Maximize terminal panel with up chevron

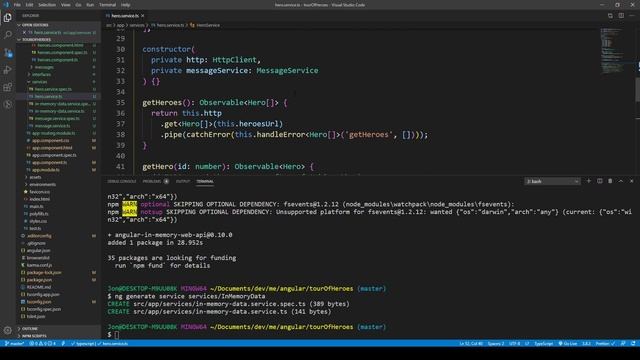pos(621,181)
